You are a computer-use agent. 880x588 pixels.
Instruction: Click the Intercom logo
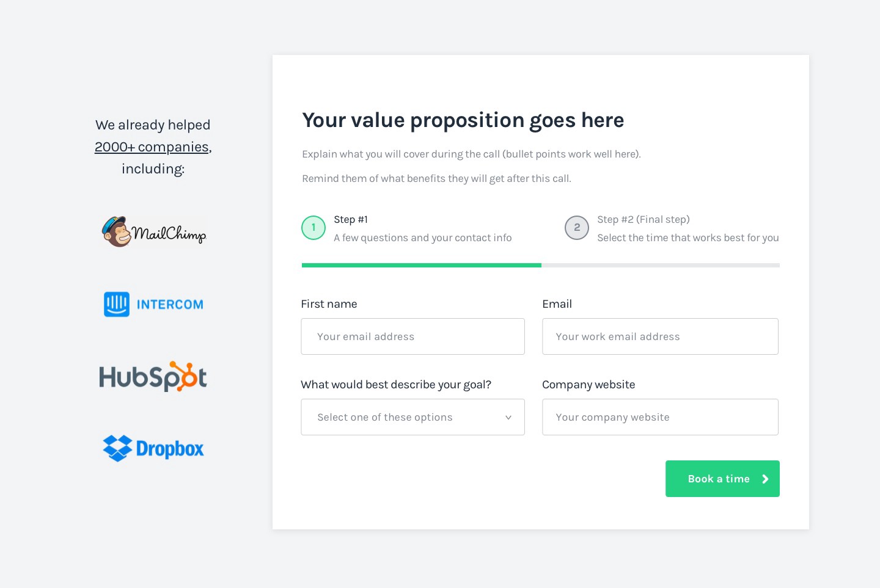point(153,304)
